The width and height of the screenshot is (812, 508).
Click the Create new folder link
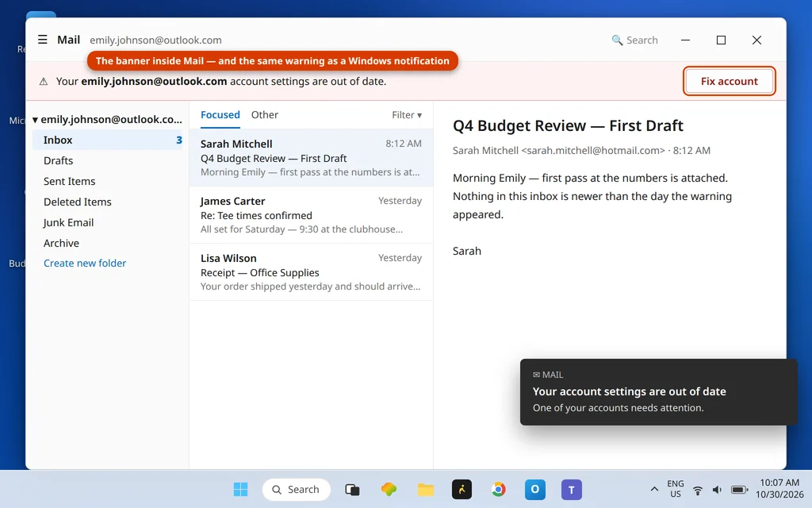pos(85,264)
